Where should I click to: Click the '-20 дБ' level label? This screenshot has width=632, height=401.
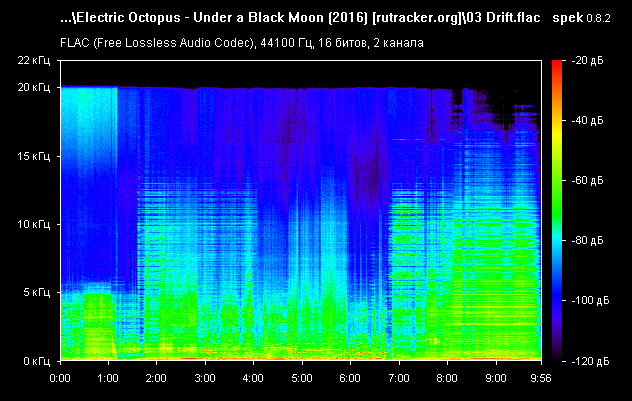[587, 60]
